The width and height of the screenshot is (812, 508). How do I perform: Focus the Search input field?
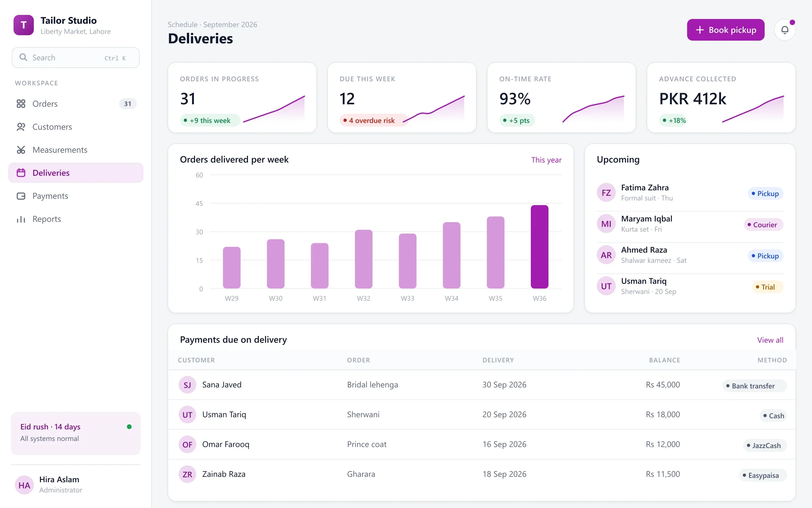click(76, 58)
